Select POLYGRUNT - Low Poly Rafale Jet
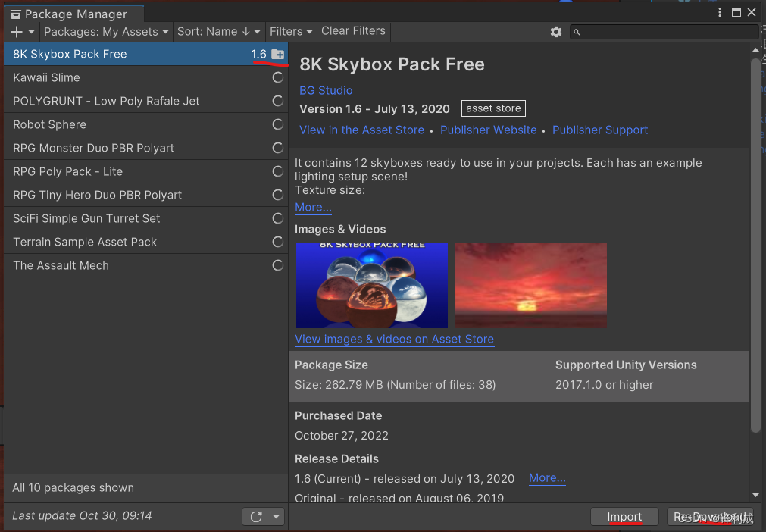766x532 pixels. [x=145, y=101]
